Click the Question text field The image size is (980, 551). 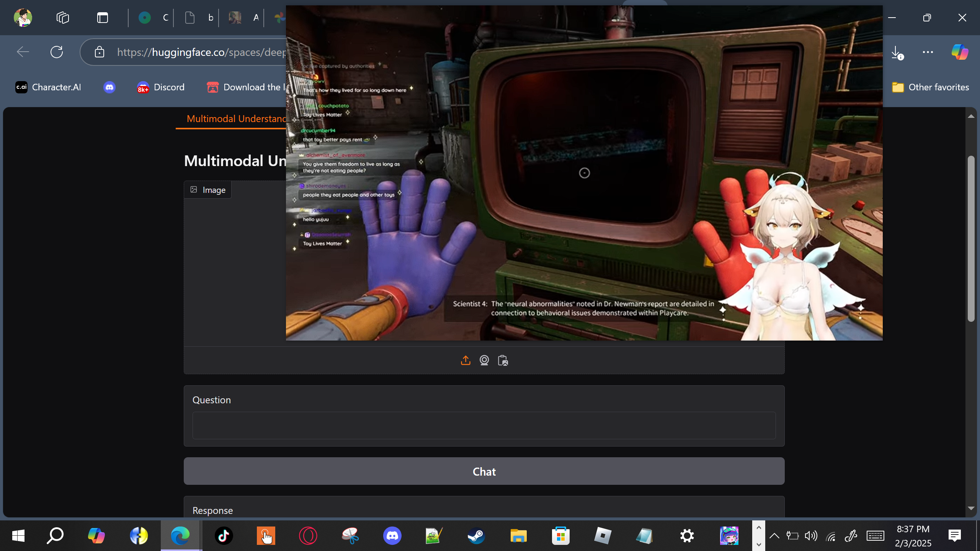coord(484,425)
